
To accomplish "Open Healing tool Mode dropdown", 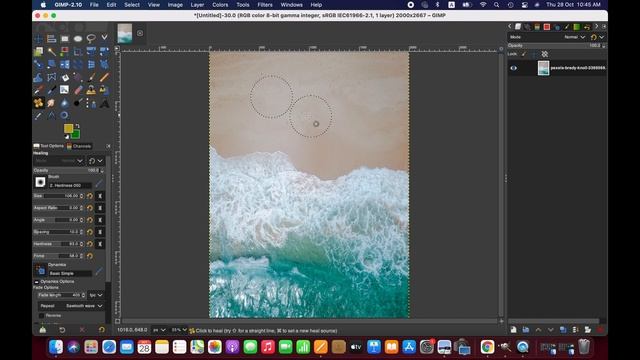I will [58, 161].
